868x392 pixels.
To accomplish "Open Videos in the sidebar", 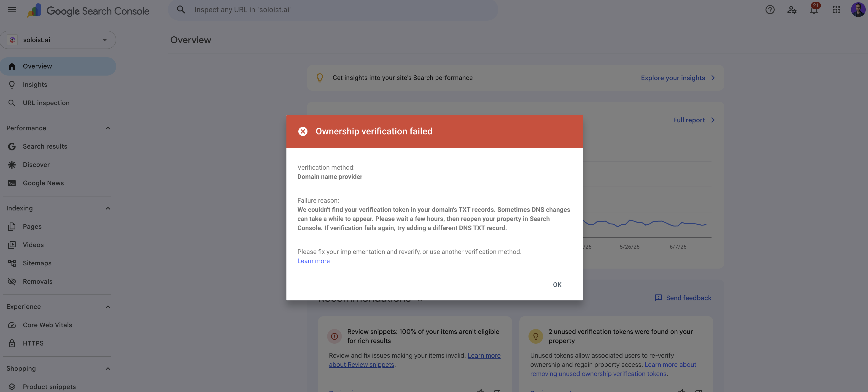I will (x=33, y=245).
